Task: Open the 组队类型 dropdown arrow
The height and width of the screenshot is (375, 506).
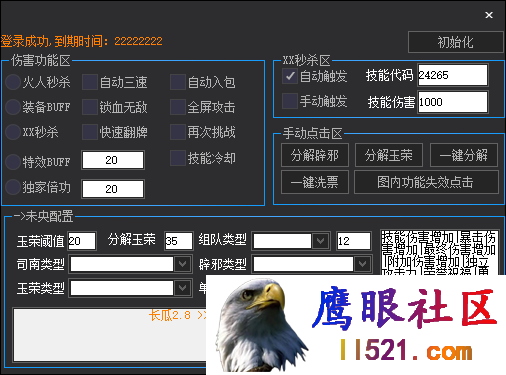Action: tap(321, 241)
